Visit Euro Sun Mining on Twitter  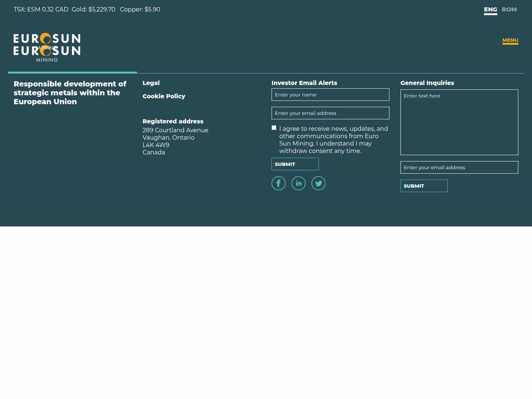coord(318,183)
